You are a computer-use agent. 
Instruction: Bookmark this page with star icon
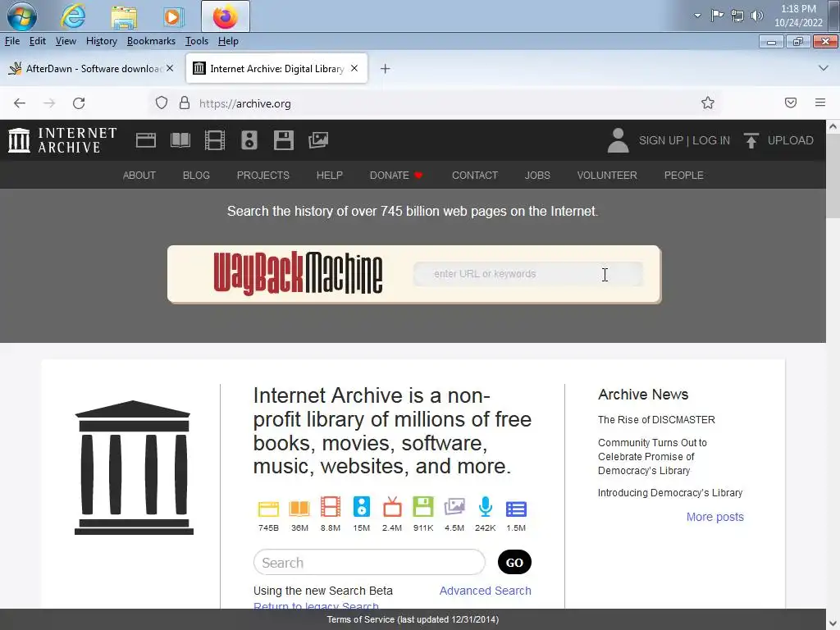coord(708,103)
